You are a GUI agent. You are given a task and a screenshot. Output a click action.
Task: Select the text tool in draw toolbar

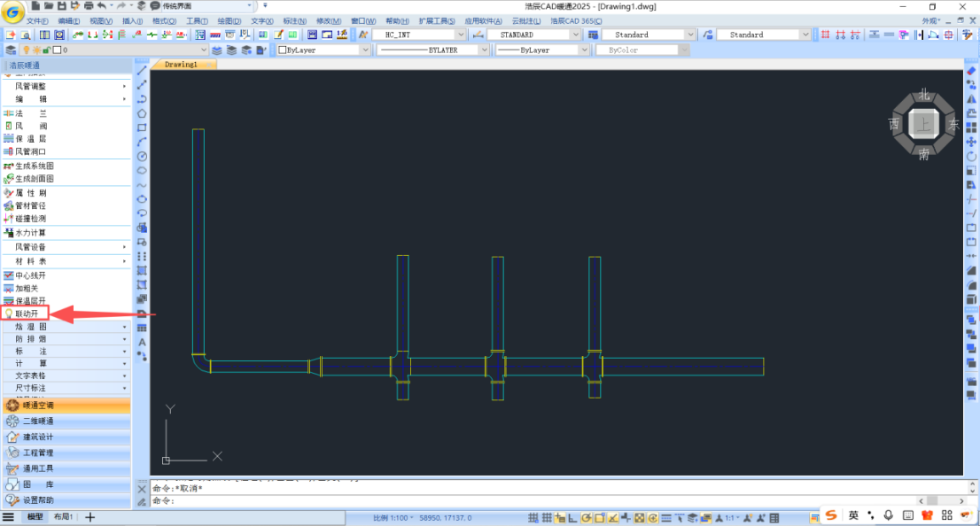coord(142,342)
